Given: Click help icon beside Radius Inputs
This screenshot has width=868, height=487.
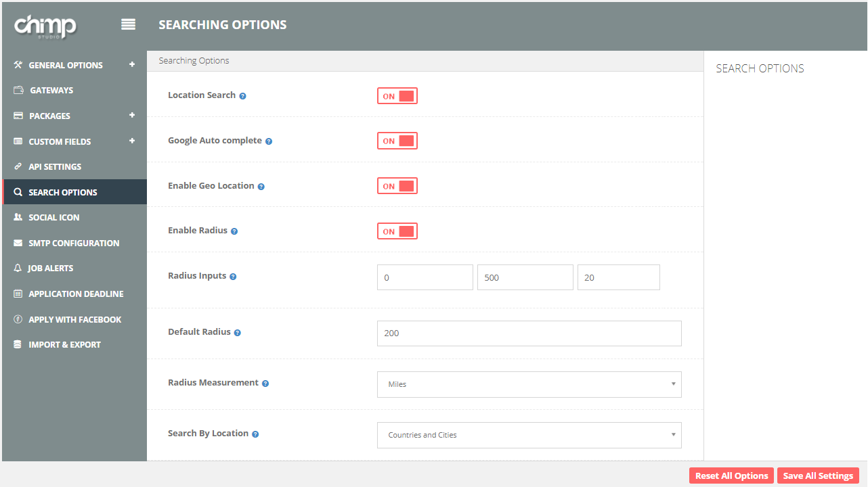Looking at the screenshot, I should [x=233, y=277].
